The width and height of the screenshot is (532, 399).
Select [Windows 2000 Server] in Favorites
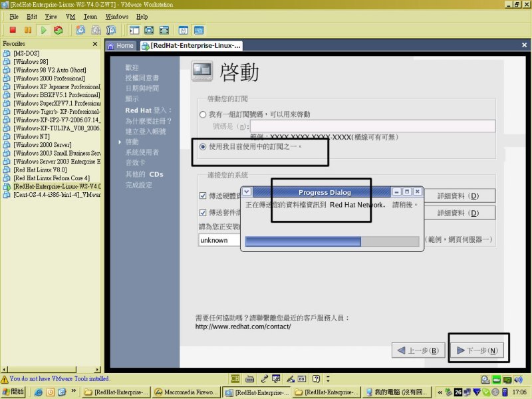pos(43,144)
